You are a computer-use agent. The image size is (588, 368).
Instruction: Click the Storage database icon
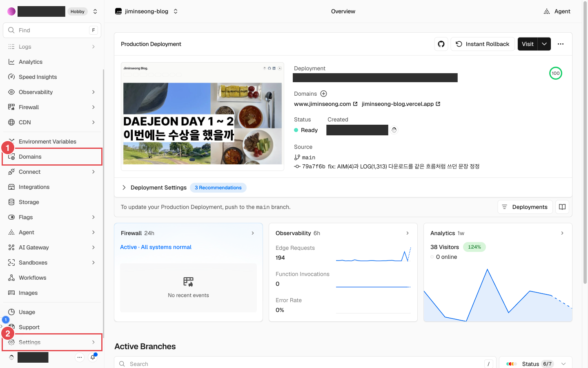[11, 202]
